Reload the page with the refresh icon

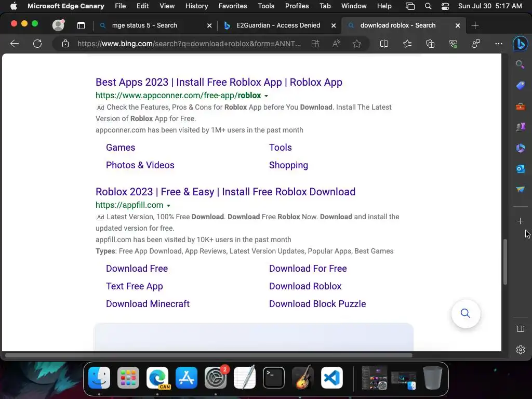pos(37,44)
